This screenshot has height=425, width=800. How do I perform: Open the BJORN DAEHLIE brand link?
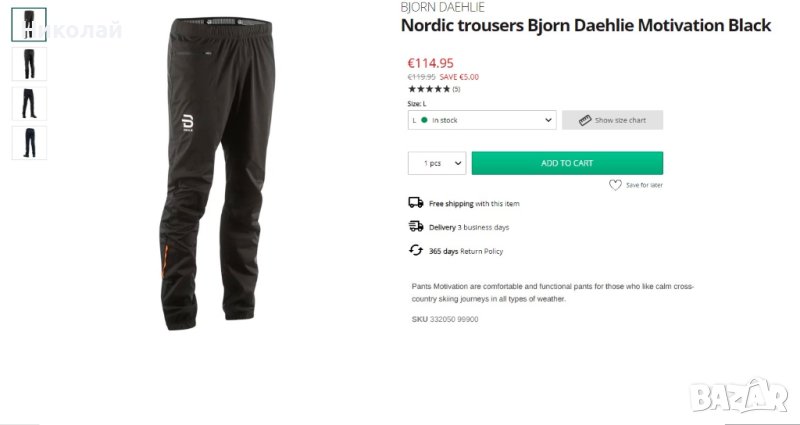pyautogui.click(x=442, y=7)
